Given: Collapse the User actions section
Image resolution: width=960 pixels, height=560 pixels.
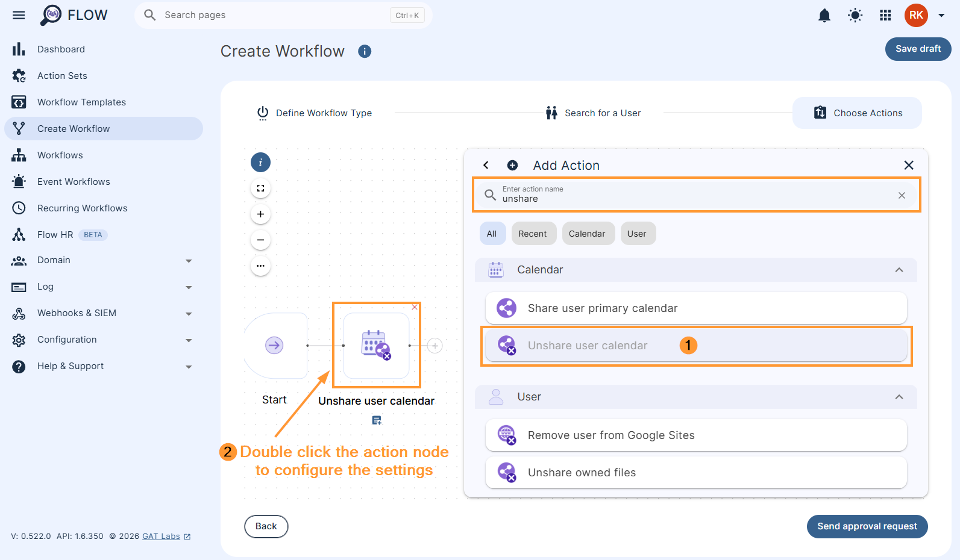Looking at the screenshot, I should [x=899, y=397].
